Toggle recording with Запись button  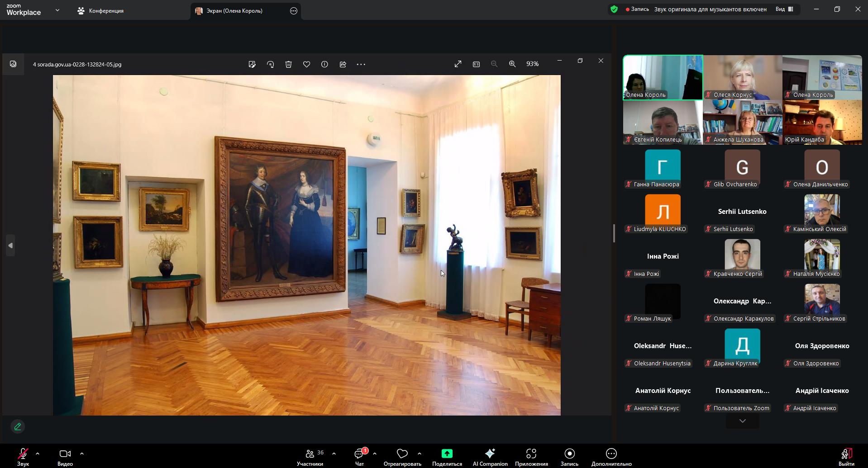click(569, 457)
